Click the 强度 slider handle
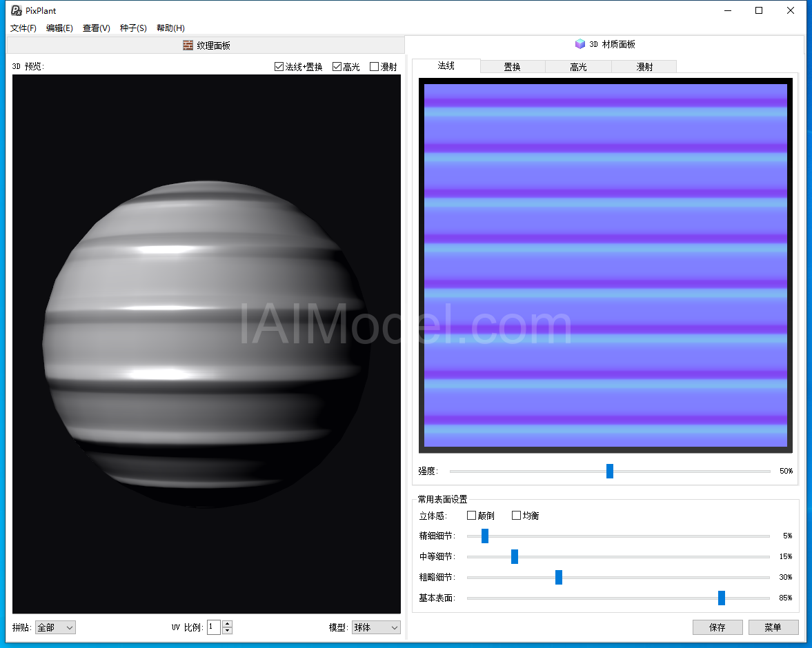 coord(610,471)
